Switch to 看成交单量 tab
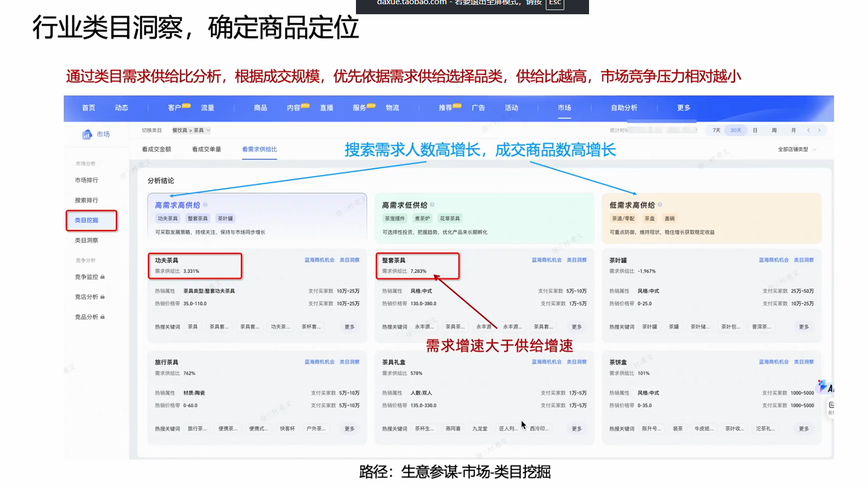This screenshot has height=488, width=868. 207,149
